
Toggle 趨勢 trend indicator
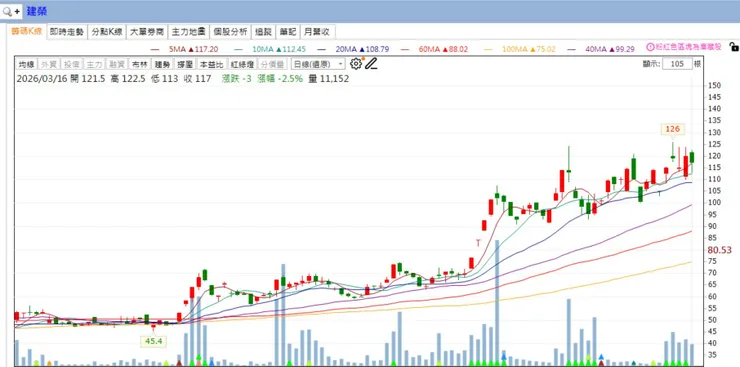(x=162, y=64)
